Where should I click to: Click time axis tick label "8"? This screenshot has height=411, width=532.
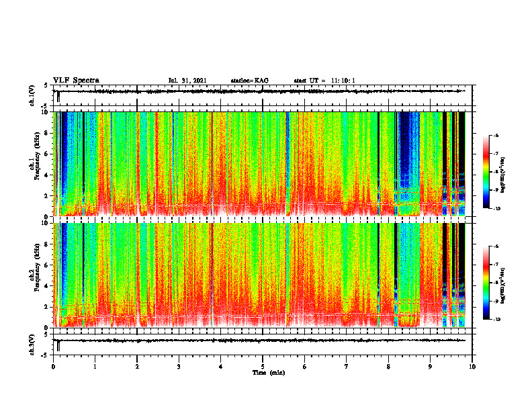(388, 367)
